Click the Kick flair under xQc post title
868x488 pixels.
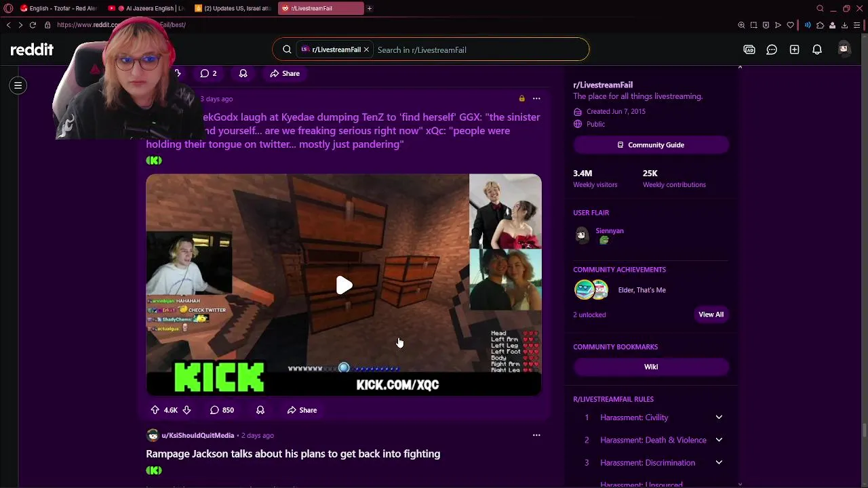154,161
